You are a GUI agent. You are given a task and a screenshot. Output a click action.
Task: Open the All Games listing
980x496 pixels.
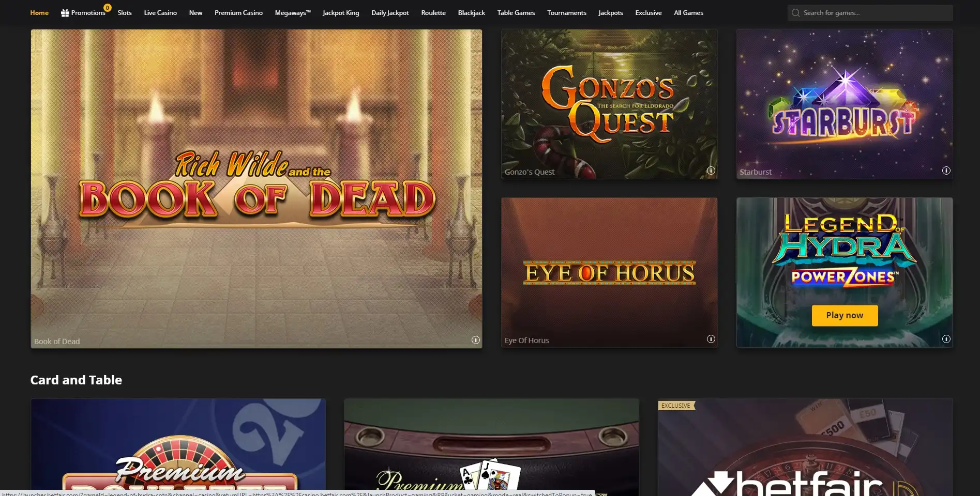pyautogui.click(x=688, y=12)
